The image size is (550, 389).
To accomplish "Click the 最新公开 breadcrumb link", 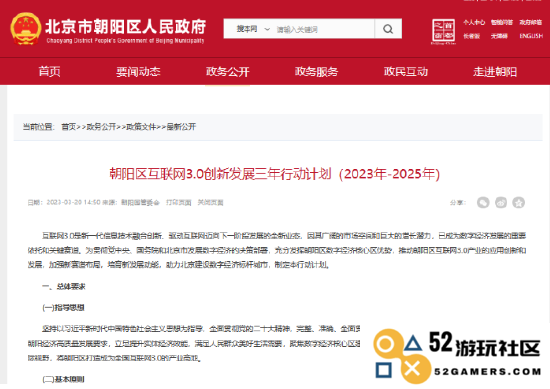I will click(181, 127).
